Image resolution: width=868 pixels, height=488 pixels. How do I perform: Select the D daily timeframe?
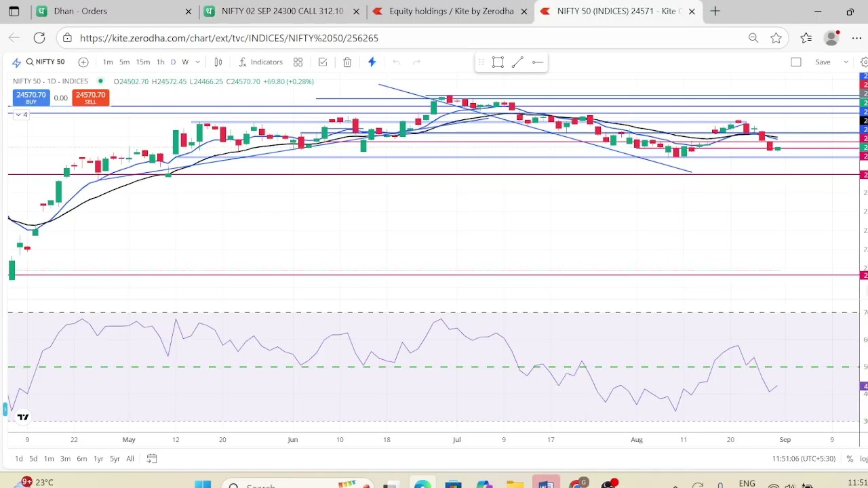coord(173,62)
